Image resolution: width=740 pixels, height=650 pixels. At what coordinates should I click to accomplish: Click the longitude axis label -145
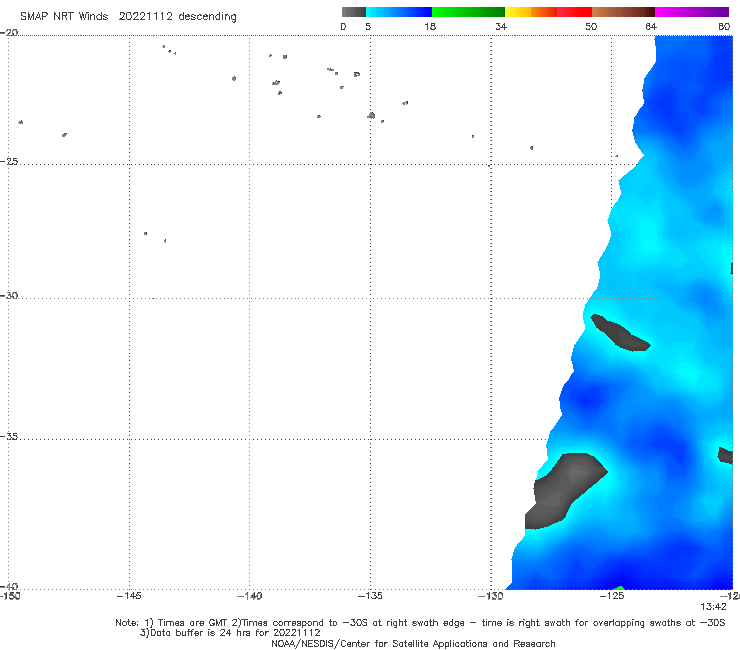point(129,596)
